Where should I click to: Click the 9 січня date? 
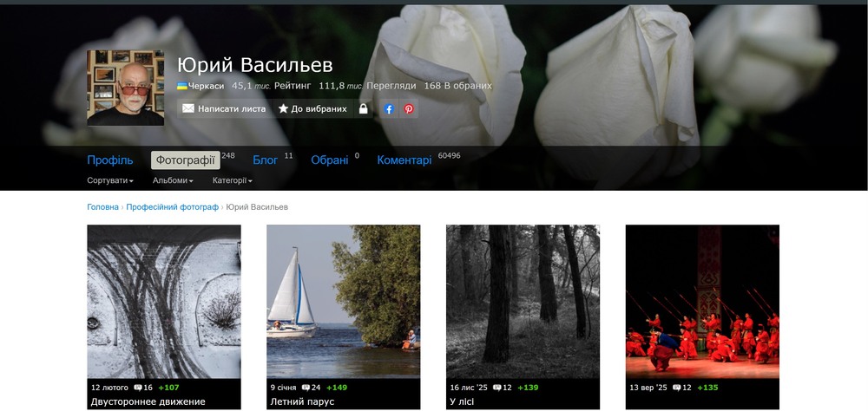pos(284,388)
